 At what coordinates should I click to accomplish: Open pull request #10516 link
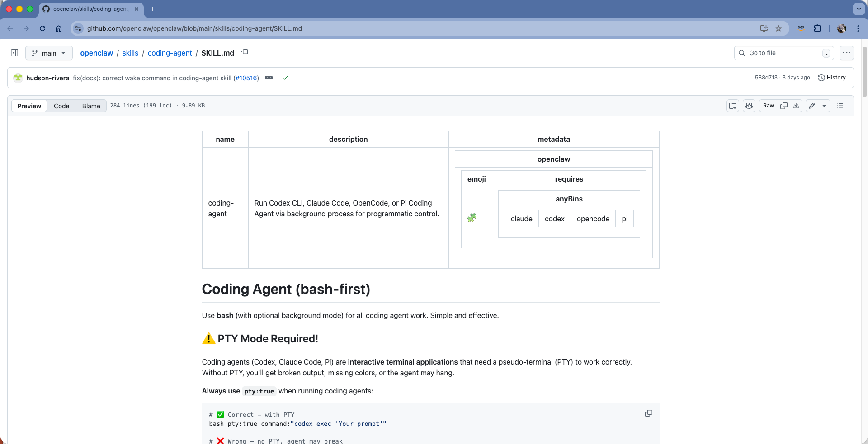(x=246, y=78)
